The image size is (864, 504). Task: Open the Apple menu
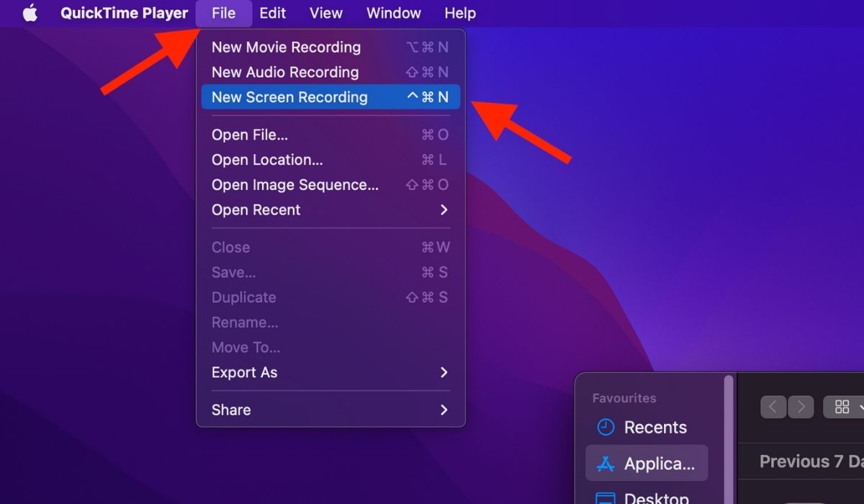tap(29, 12)
